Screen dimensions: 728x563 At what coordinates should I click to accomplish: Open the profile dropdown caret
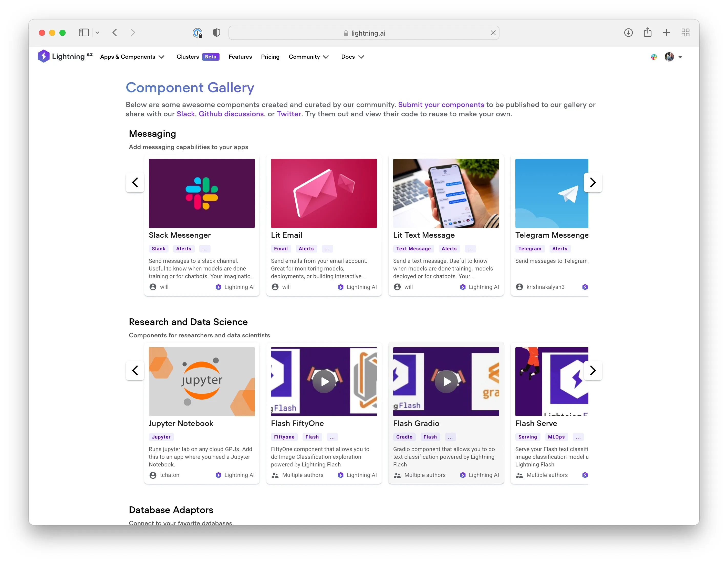[x=680, y=57]
